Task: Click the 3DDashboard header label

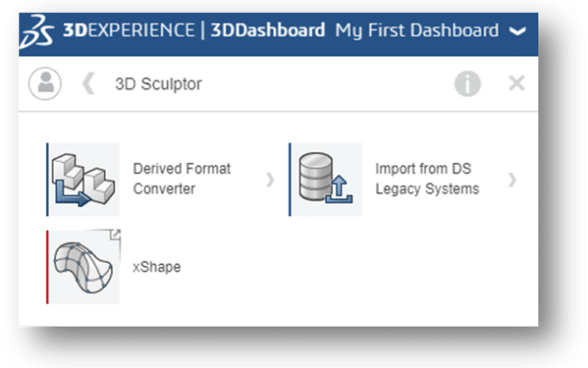Action: click(267, 30)
